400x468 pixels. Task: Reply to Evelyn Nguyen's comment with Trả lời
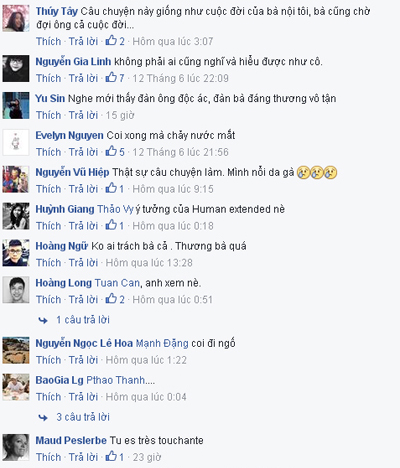[83, 152]
